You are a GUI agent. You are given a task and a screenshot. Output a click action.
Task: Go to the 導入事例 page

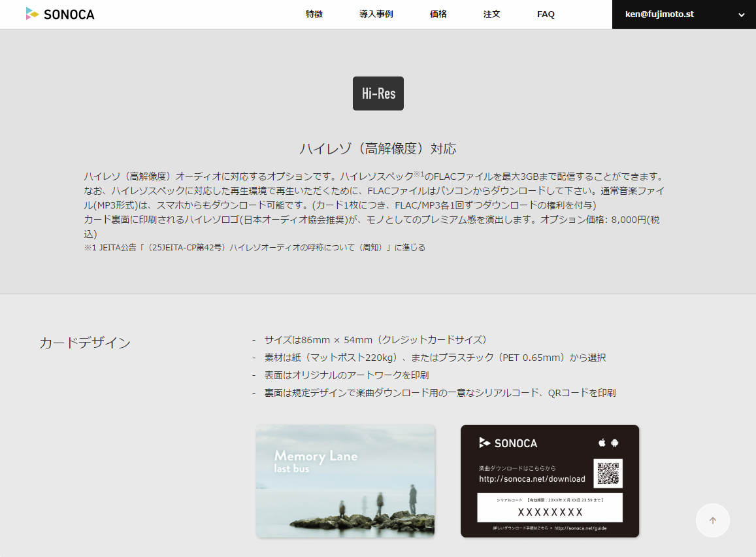click(376, 14)
